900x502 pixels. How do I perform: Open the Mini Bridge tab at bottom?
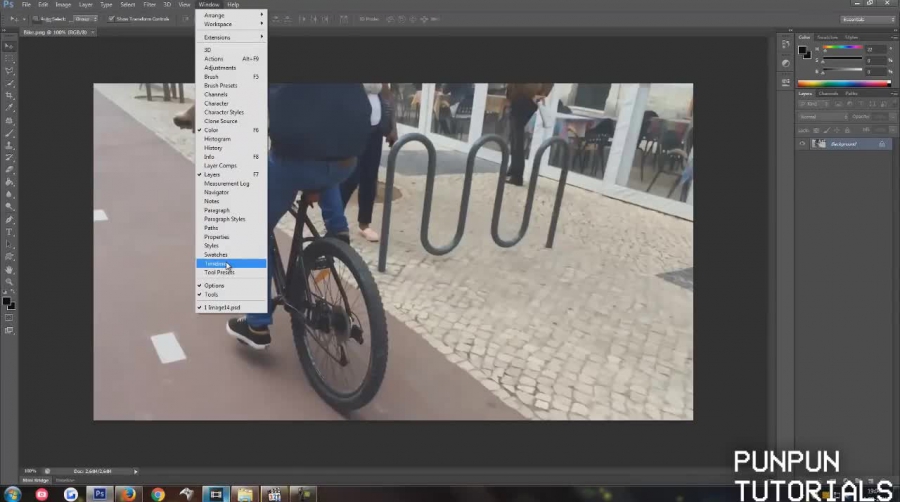pos(35,480)
